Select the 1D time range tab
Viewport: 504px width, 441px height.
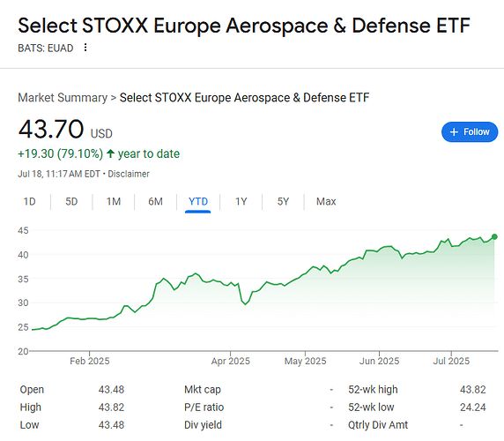(x=30, y=202)
